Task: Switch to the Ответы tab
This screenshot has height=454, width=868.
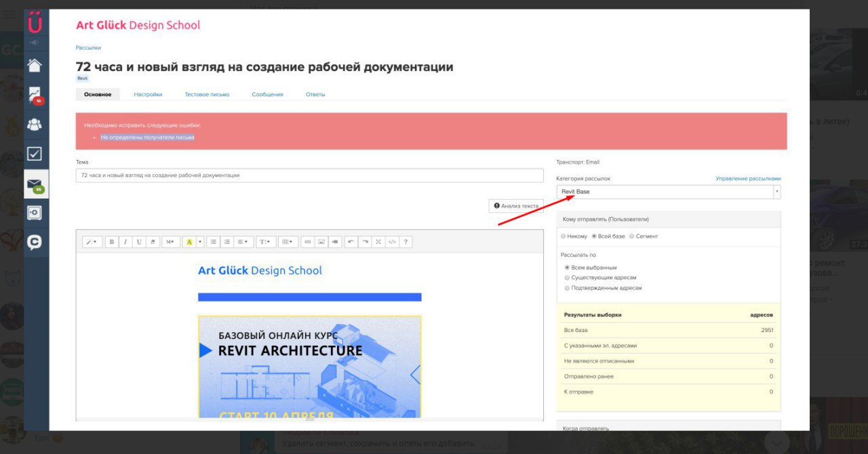Action: point(315,95)
